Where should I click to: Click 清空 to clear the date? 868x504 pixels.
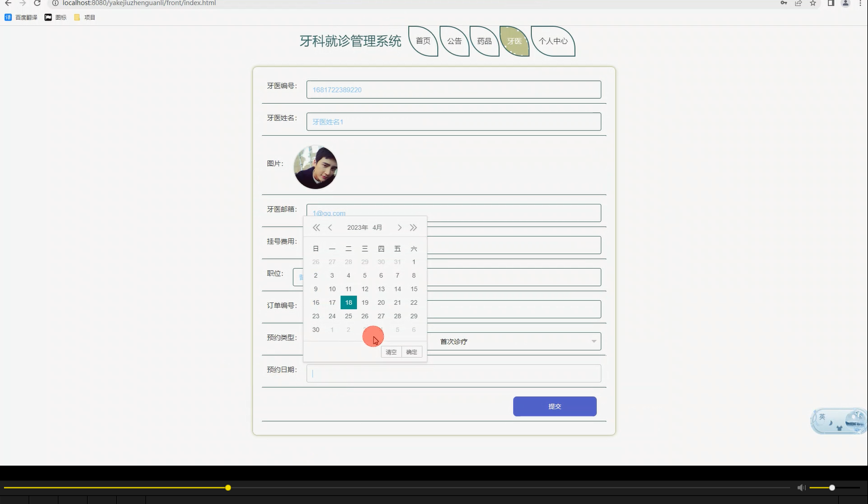[390, 352]
